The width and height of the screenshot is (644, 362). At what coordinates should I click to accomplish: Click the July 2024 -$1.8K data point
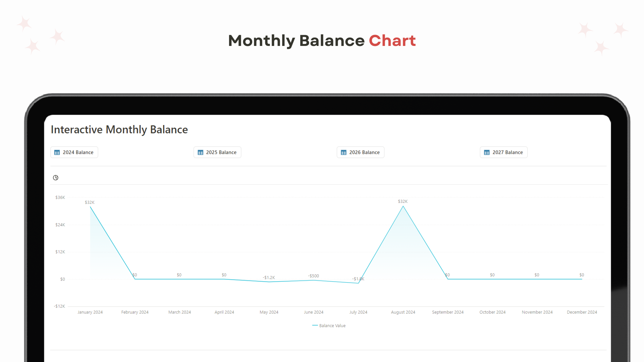click(x=359, y=283)
